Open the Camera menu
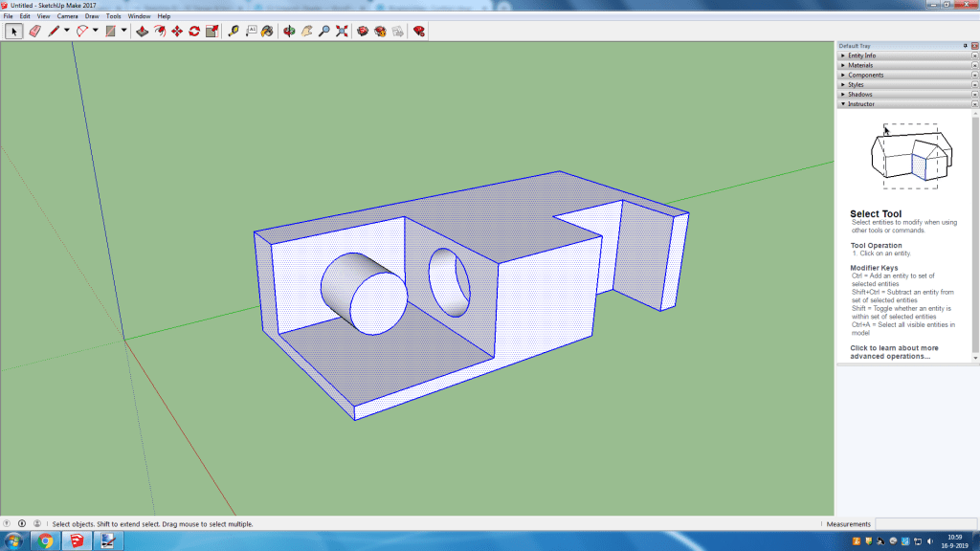Viewport: 980px width, 551px height. [x=67, y=16]
